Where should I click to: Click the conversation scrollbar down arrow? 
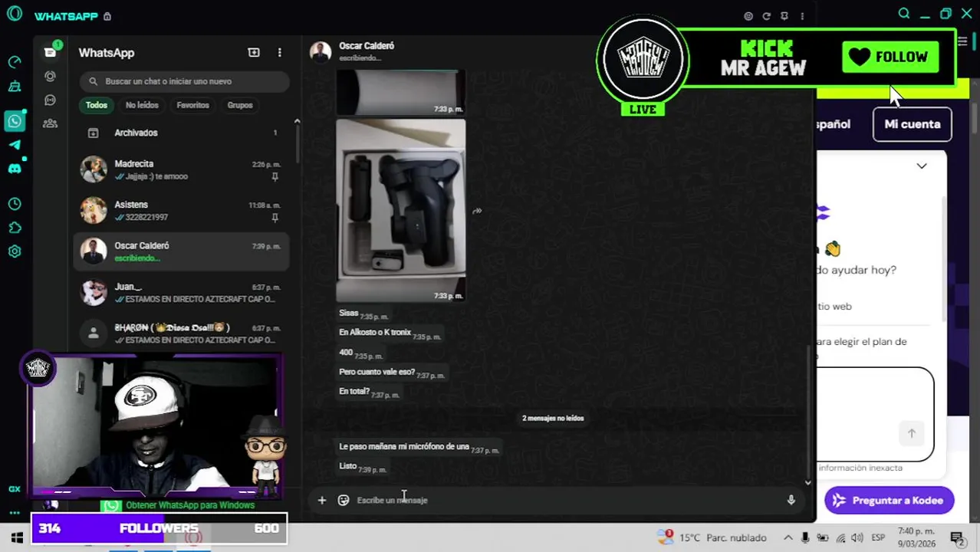coord(807,482)
